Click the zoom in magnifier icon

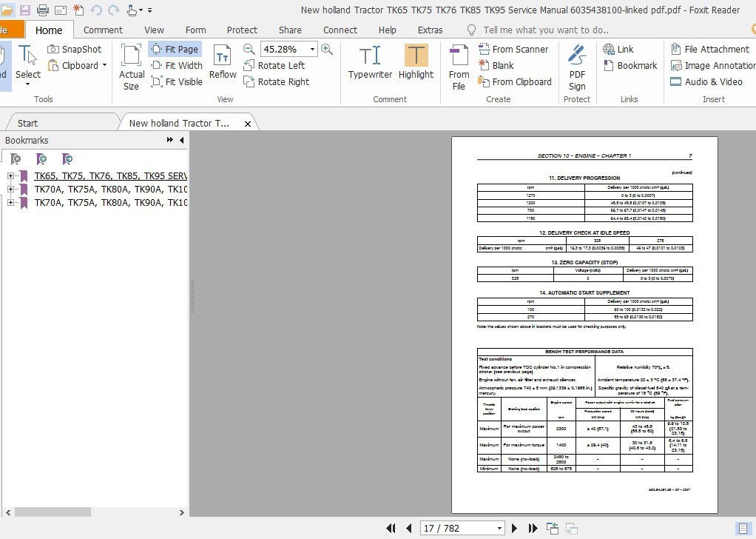pos(327,49)
